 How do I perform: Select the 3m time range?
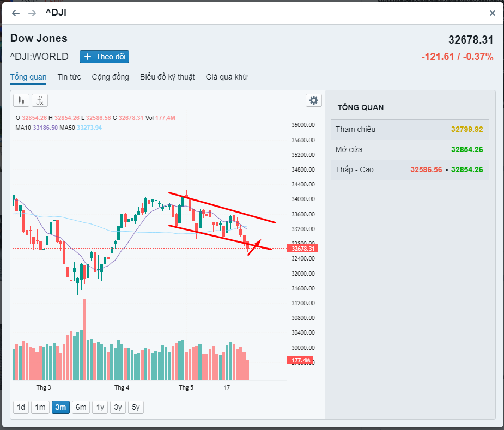(x=60, y=407)
